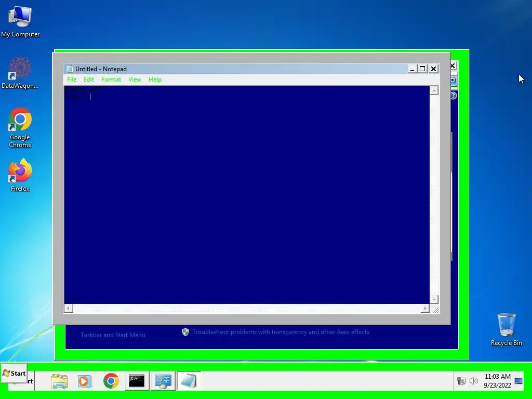Click the display icon right of the clock
The image size is (532, 399).
coord(518,381)
